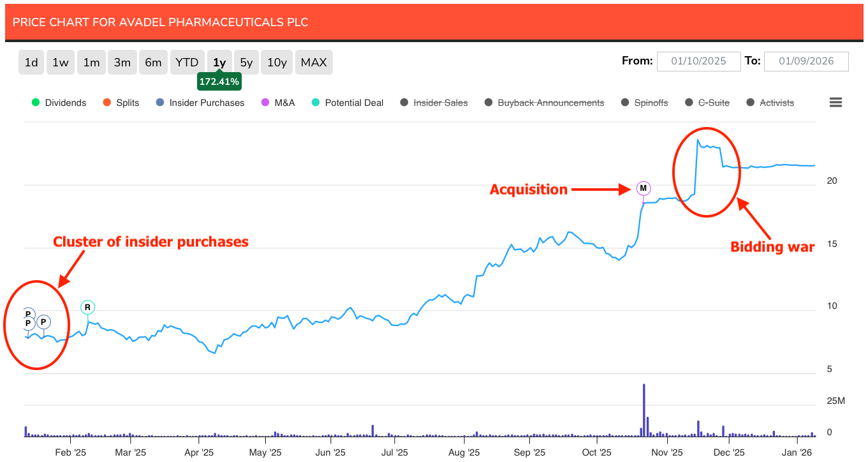Choose the MAX time range
The height and width of the screenshot is (462, 868).
point(314,63)
